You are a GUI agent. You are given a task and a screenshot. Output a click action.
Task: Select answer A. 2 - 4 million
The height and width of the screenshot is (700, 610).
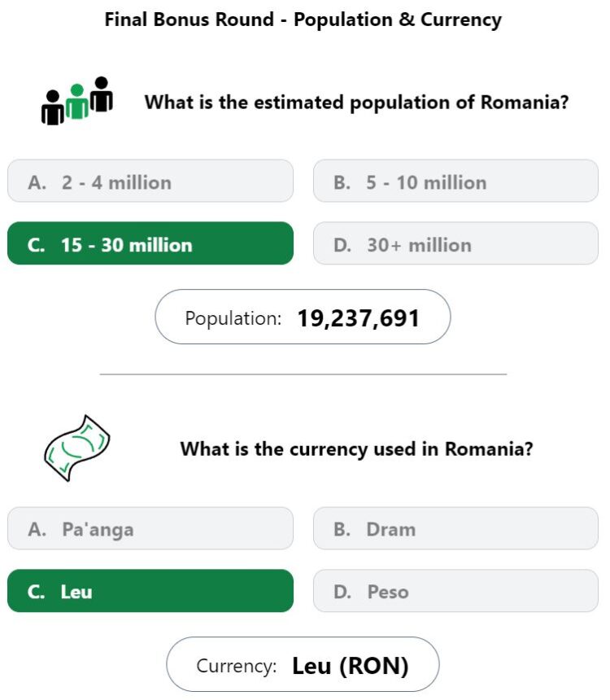(x=150, y=181)
